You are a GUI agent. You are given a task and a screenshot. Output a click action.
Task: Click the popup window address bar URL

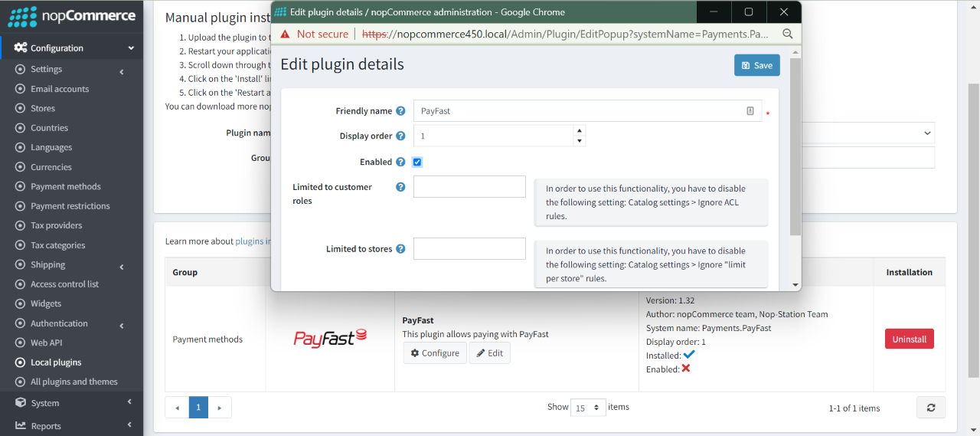565,34
